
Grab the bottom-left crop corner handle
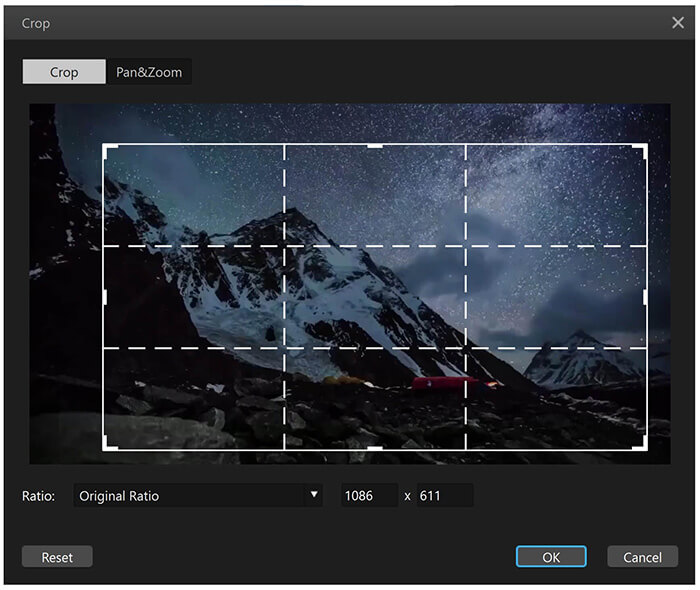coord(108,445)
